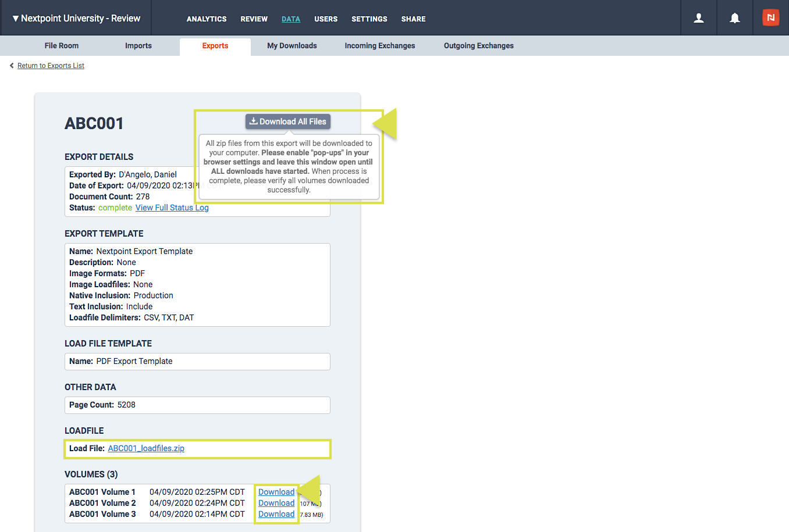This screenshot has height=532, width=789.
Task: Open the notifications bell
Action: coord(735,18)
